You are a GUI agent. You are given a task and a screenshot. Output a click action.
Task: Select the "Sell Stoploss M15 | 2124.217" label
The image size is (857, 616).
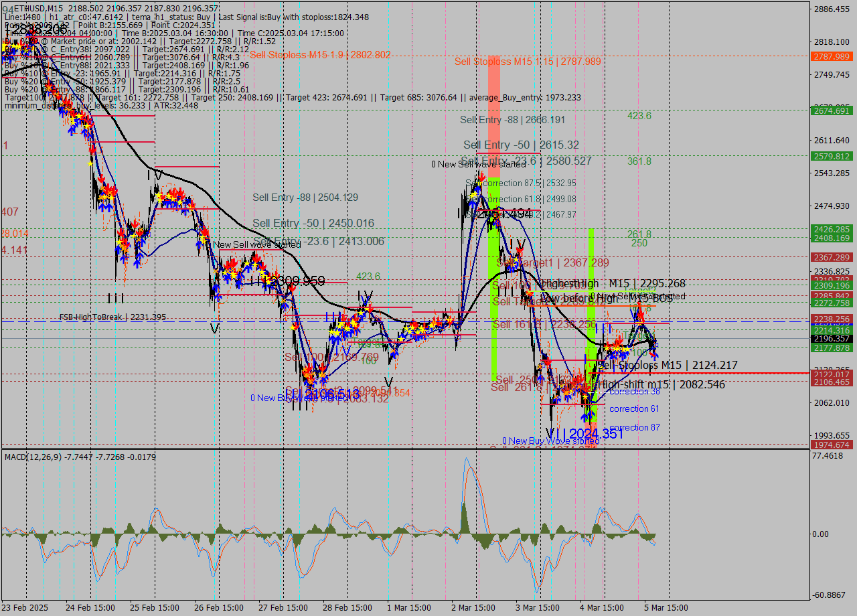pos(667,365)
